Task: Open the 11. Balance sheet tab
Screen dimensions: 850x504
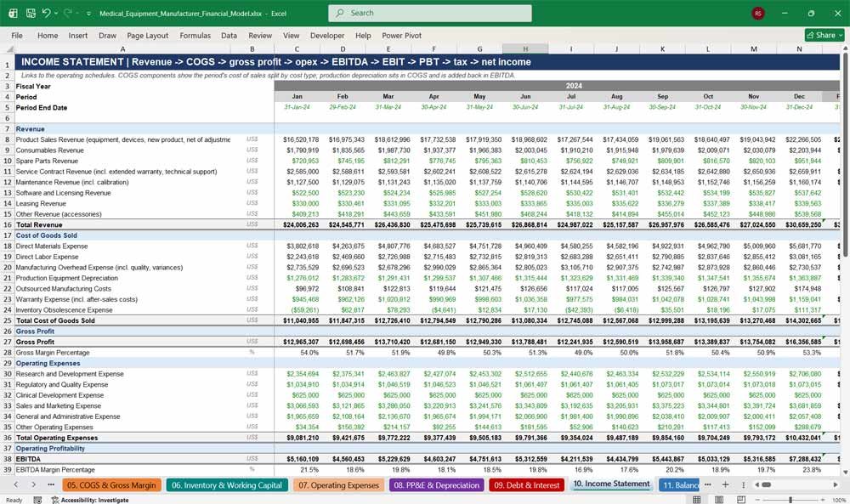Action: [678, 485]
